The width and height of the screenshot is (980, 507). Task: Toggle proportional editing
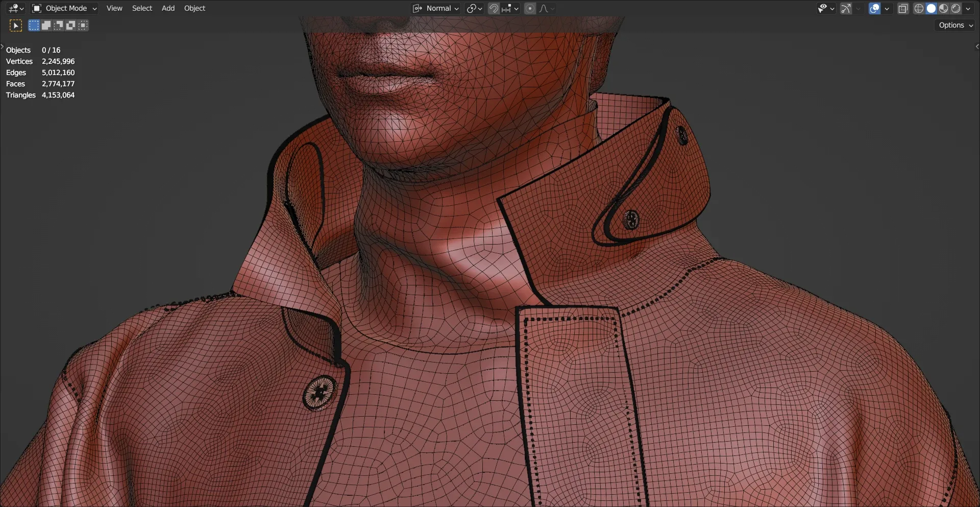click(x=530, y=8)
